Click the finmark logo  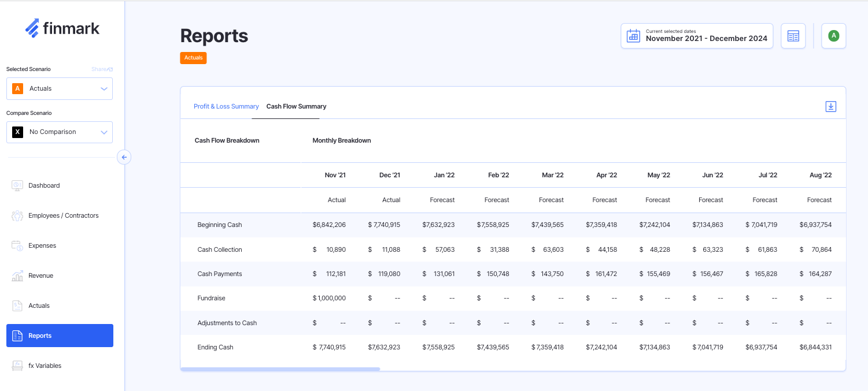click(x=62, y=28)
